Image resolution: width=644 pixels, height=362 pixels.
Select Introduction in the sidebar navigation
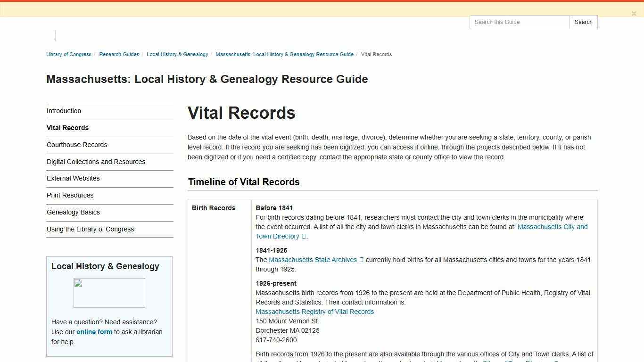point(64,111)
